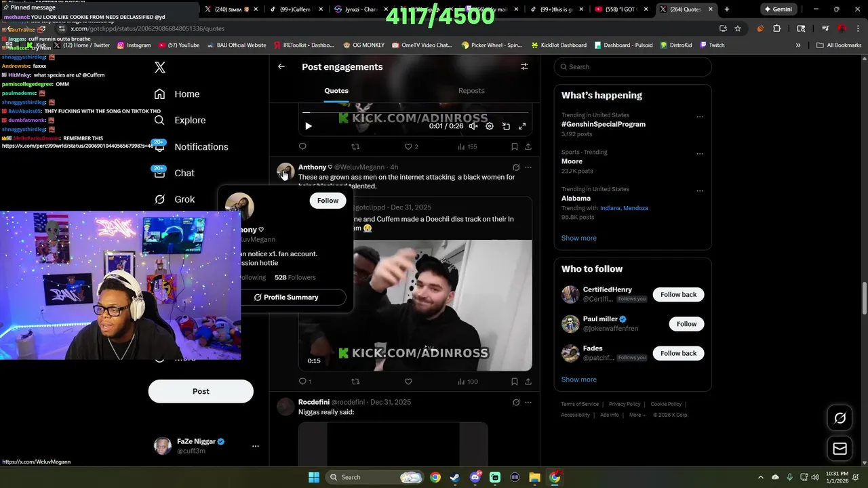This screenshot has width=868, height=488.
Task: Open more options on Anthony's post
Action: tap(528, 167)
